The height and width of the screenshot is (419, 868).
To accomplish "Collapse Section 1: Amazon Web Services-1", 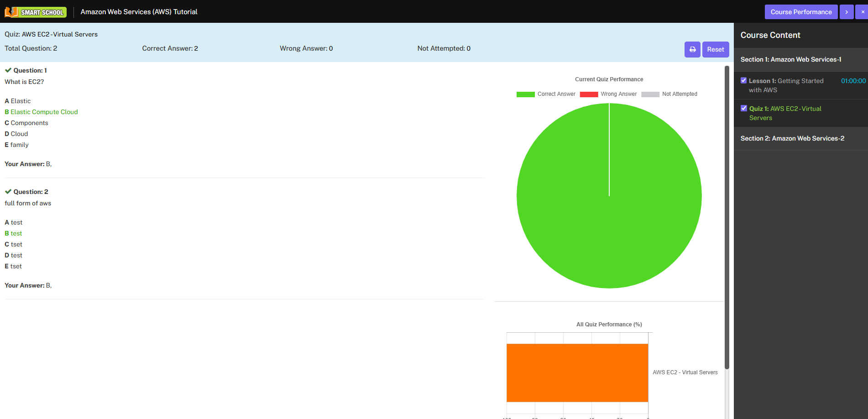I will 791,60.
